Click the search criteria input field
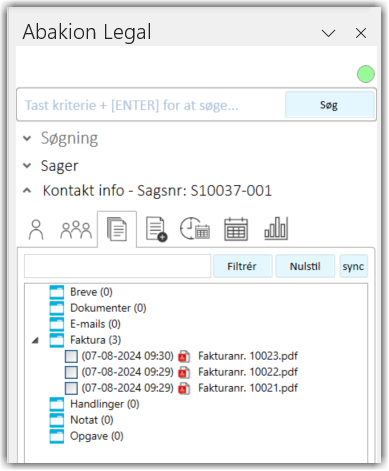The height and width of the screenshot is (471, 389). tap(152, 105)
